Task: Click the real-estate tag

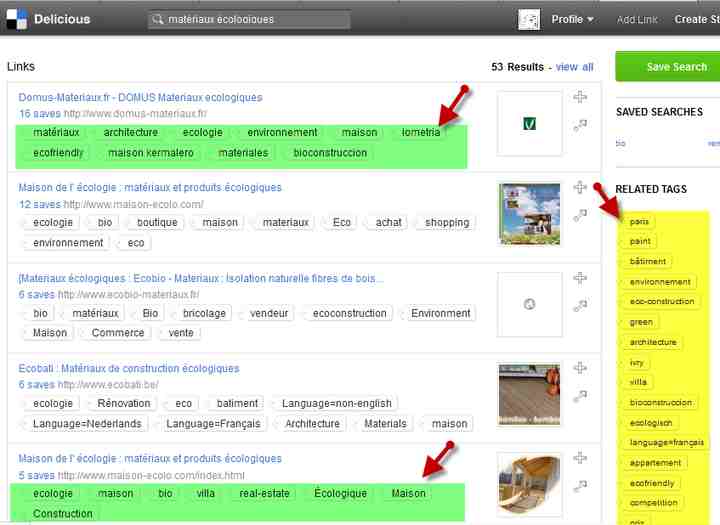Action: 264,494
